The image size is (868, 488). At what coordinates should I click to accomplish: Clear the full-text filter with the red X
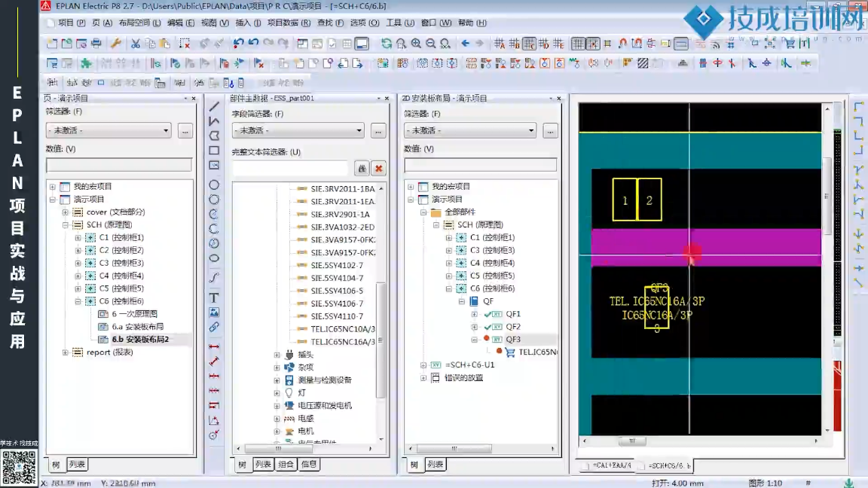(379, 168)
